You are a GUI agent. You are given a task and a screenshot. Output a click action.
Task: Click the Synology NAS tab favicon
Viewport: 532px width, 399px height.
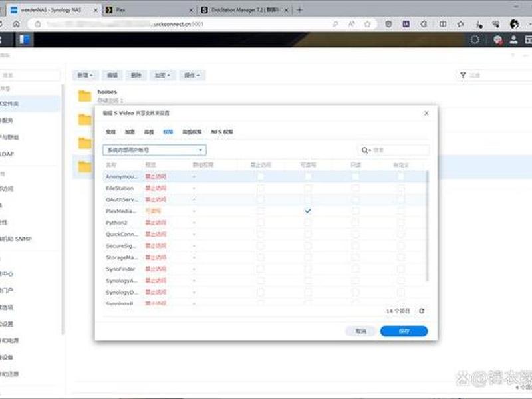coord(14,10)
